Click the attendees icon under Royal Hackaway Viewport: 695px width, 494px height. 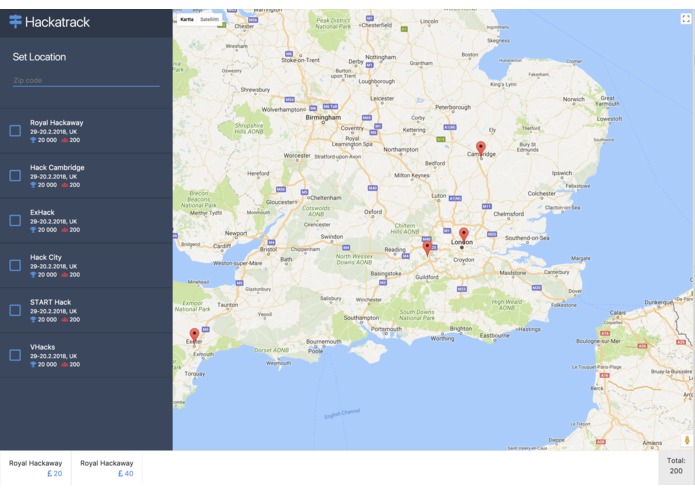coord(64,140)
